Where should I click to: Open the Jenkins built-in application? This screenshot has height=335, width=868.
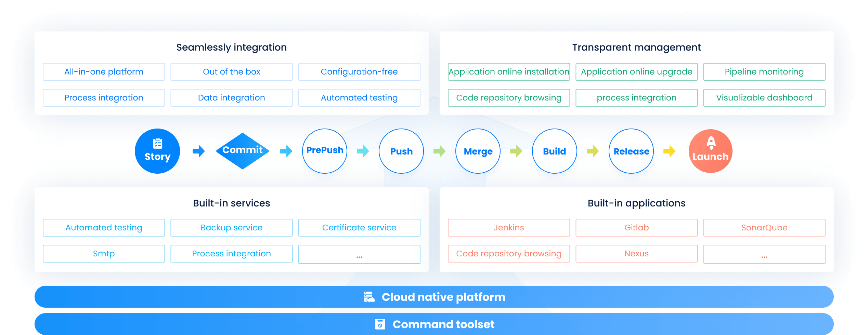509,228
